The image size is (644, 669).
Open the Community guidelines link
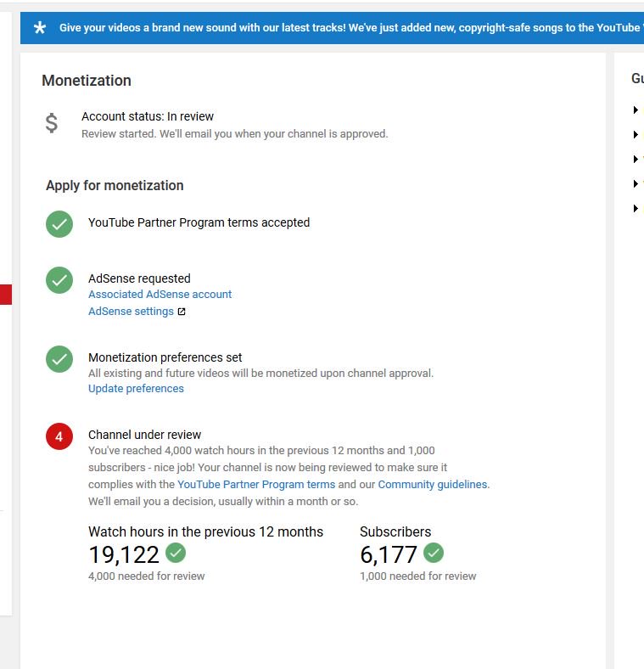click(x=433, y=485)
